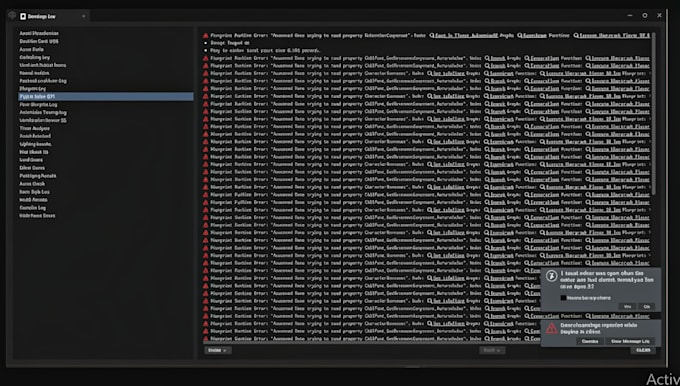Click the Clear button below the message list
The image size is (680, 386).
643,350
